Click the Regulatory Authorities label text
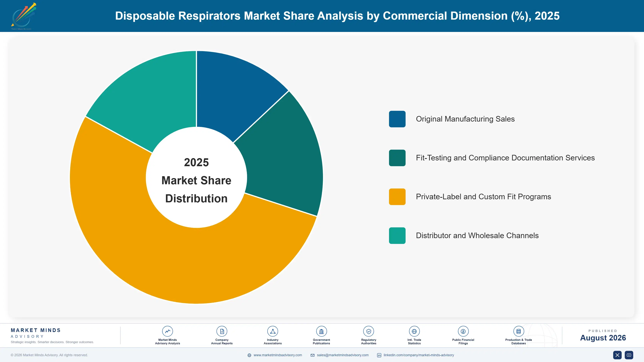This screenshot has height=362, width=644. [x=368, y=342]
